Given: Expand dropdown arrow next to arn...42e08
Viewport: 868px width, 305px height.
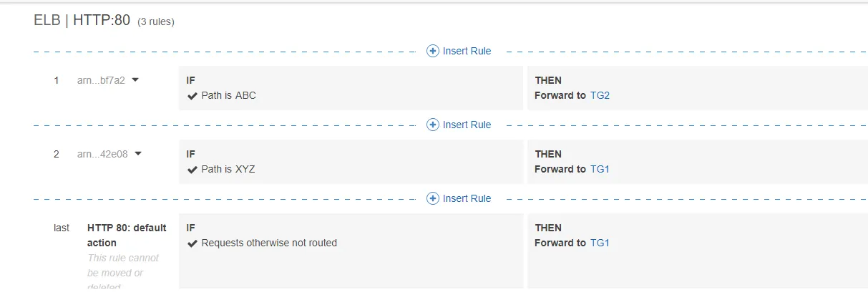Looking at the screenshot, I should (138, 153).
